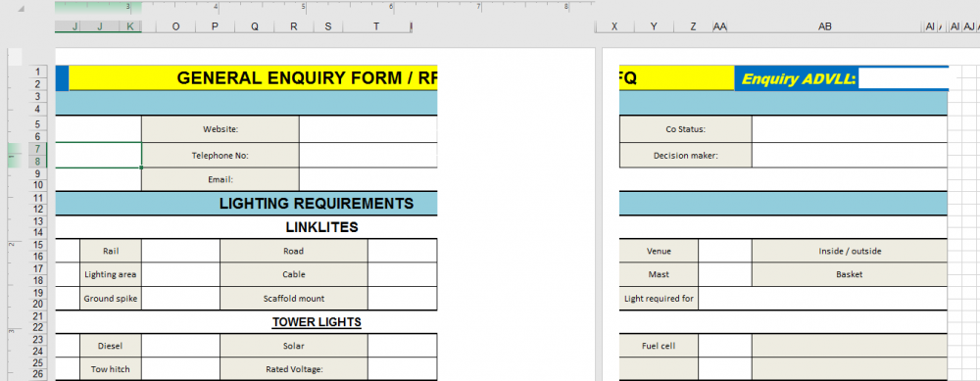Click the empty cell beside Light required for
The image size is (980, 381).
[822, 299]
